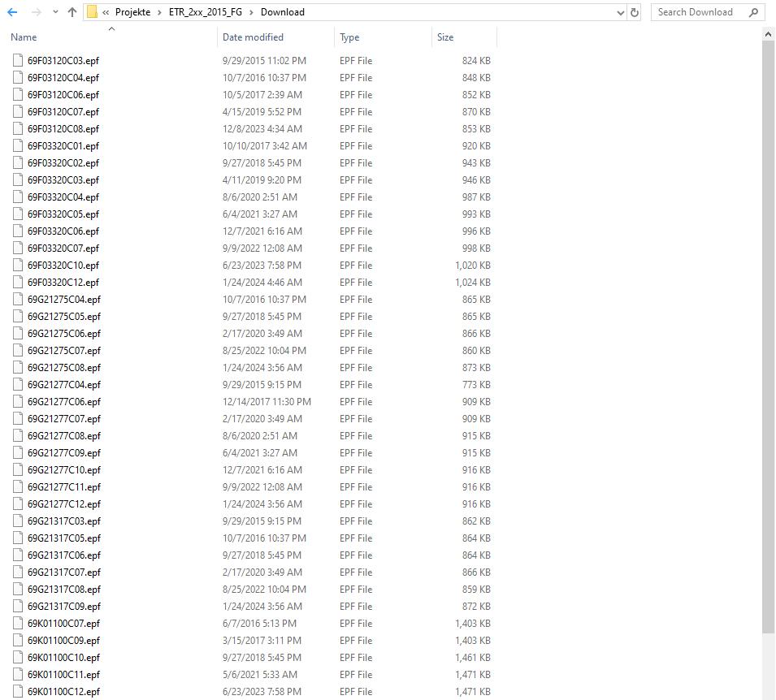
Task: Select file icon of 69F03120C03.epf
Action: 18,60
